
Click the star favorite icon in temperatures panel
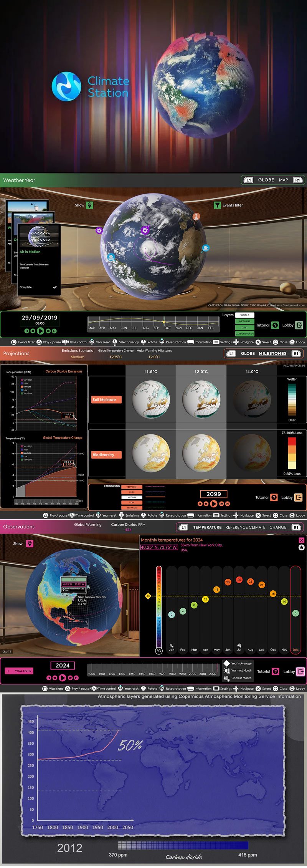click(302, 547)
